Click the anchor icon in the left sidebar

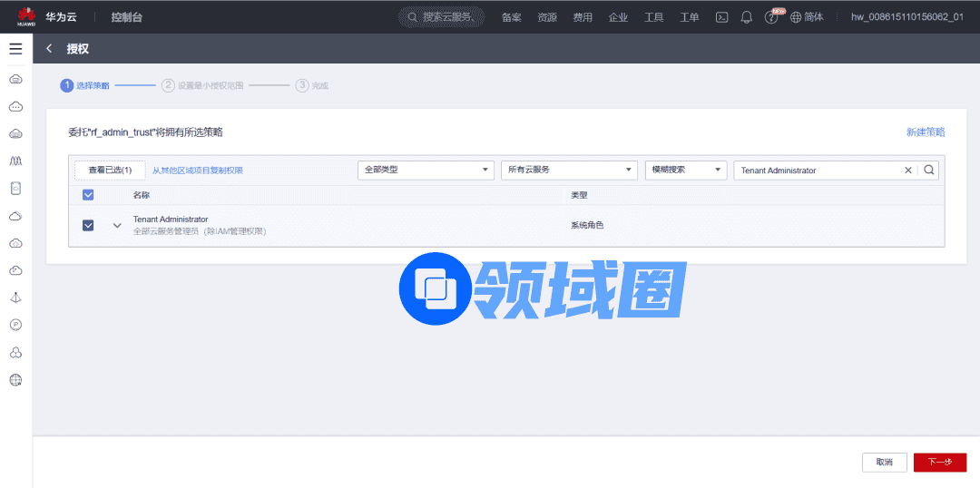[15, 298]
